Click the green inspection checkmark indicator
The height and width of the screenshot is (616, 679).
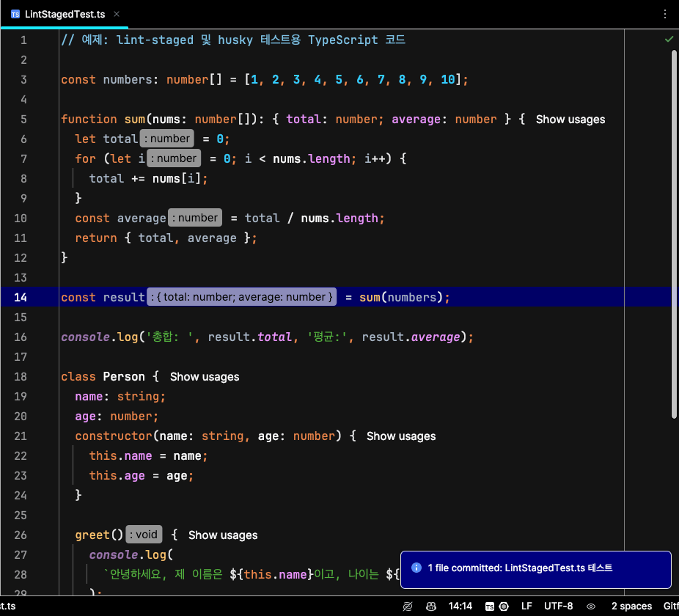tap(669, 39)
